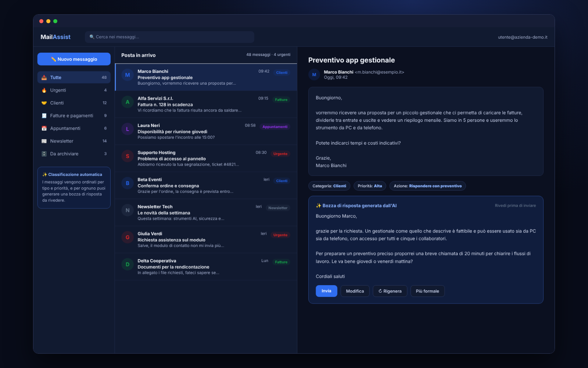Click the sparkle icon beside Classificazione automatica

point(44,174)
